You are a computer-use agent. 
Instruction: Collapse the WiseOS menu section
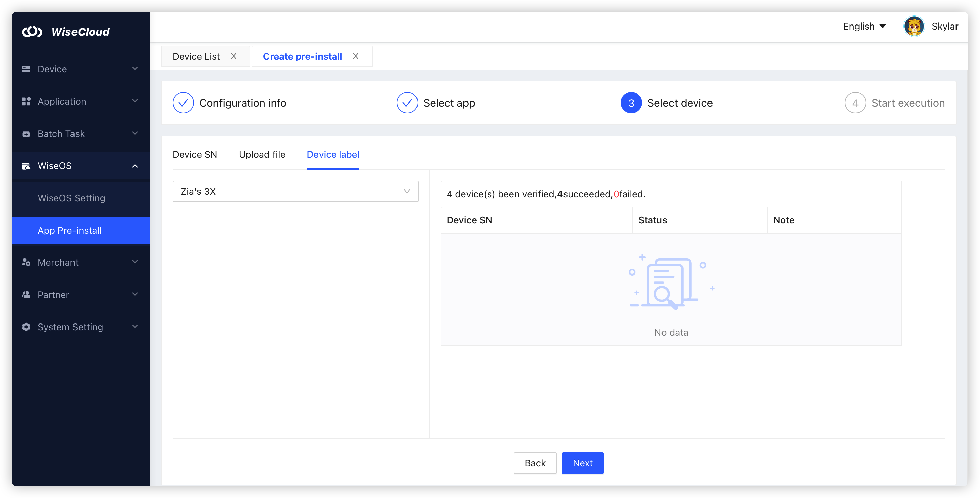pos(135,166)
